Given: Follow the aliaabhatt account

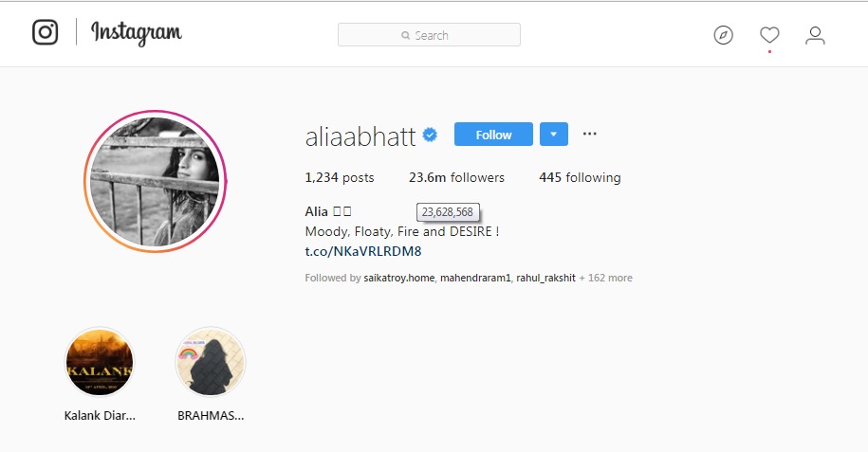Looking at the screenshot, I should point(493,135).
